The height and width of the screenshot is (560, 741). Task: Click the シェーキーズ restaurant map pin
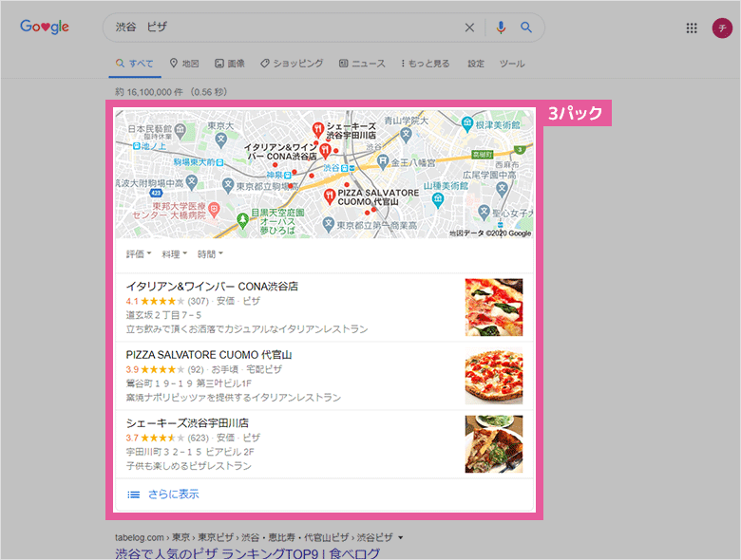[318, 129]
